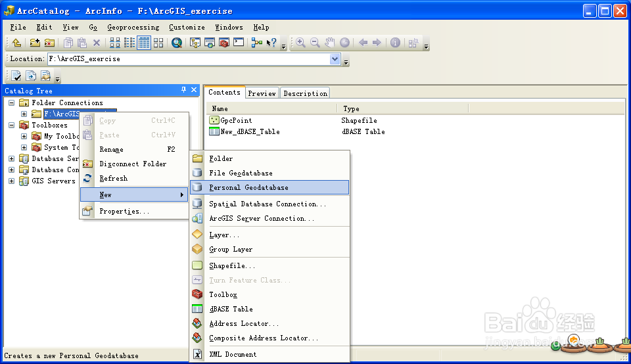The width and height of the screenshot is (631, 364).
Task: Click the What's This help icon
Action: pyautogui.click(x=271, y=43)
